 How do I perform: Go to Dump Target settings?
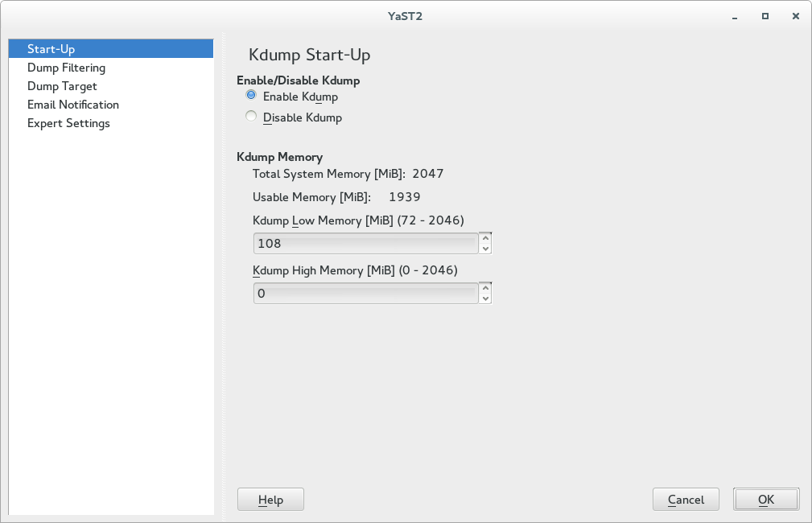(62, 86)
